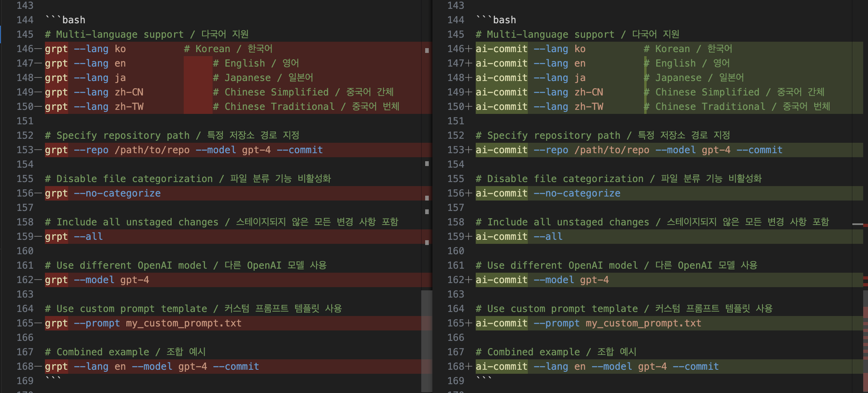
Task: Click "# Japanese" comment in left pane
Action: (x=242, y=78)
